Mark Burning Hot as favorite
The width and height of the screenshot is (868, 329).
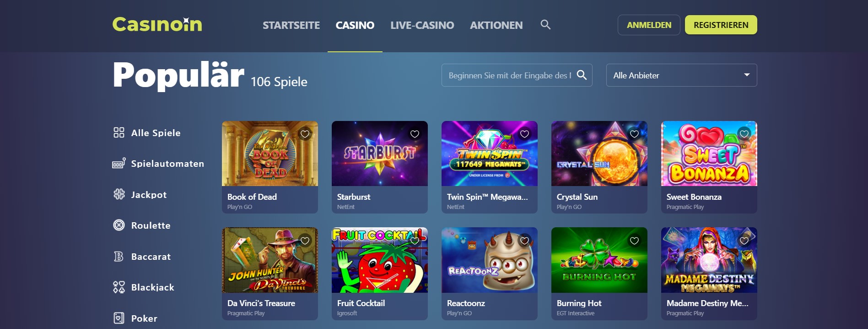(x=635, y=241)
